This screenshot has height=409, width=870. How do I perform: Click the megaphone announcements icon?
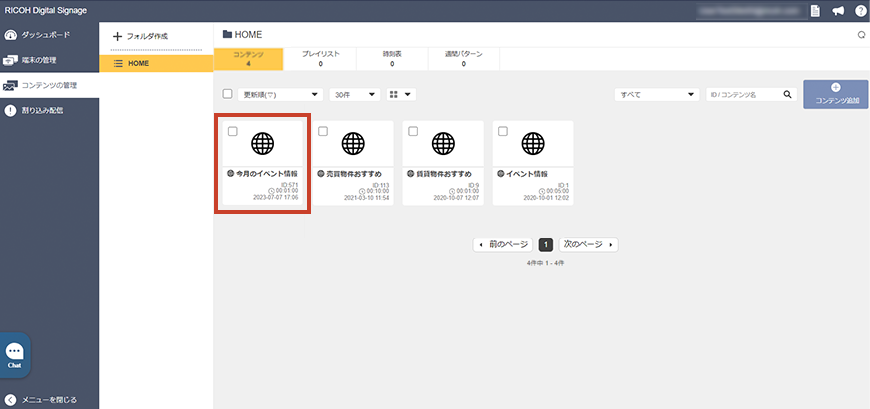click(x=837, y=10)
